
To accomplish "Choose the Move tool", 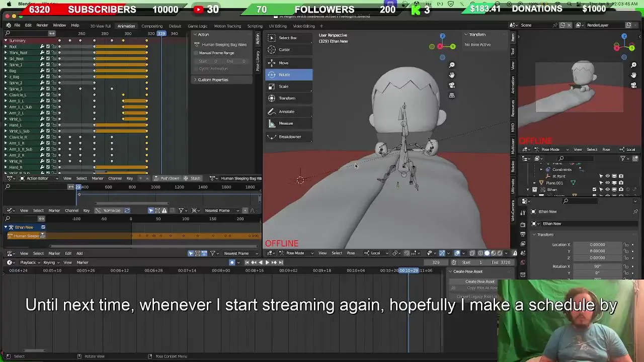I will point(288,63).
